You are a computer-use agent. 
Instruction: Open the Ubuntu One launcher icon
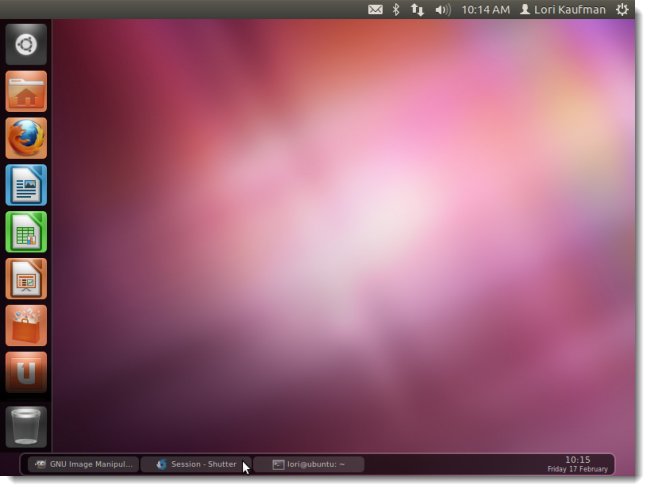point(26,372)
